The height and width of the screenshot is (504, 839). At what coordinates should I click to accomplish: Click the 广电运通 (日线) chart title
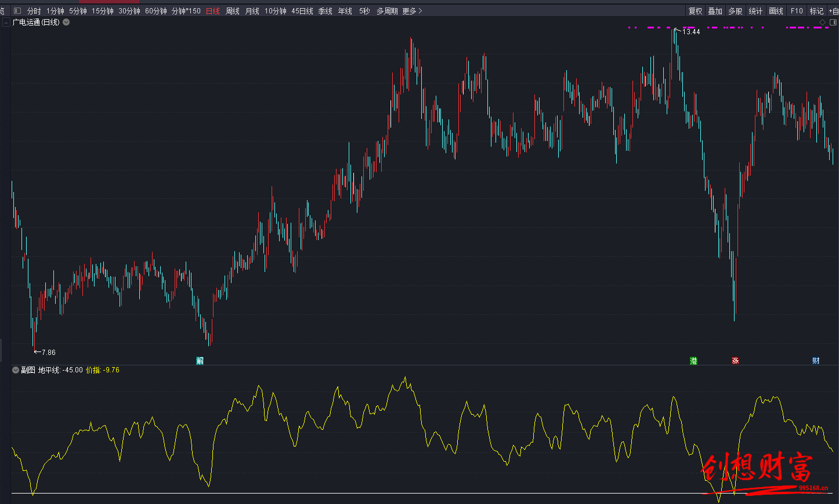coord(36,22)
